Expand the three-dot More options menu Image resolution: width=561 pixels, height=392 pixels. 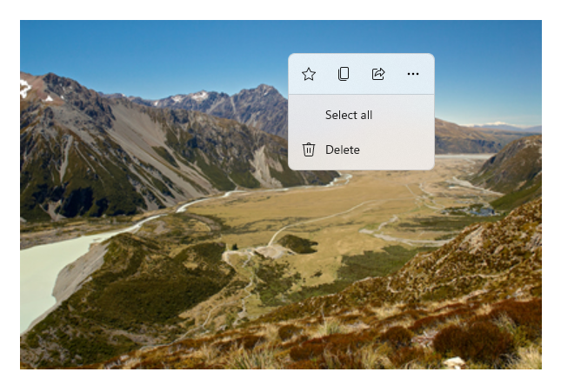[413, 75]
